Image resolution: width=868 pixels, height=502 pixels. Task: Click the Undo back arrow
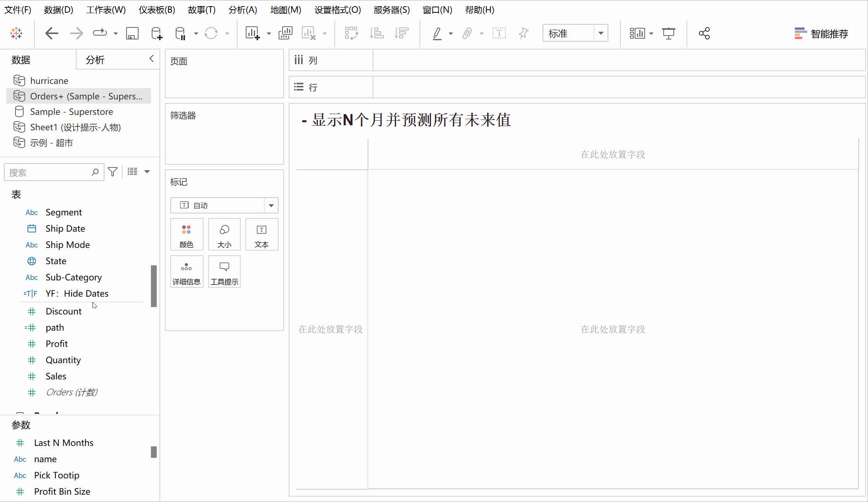[x=51, y=34]
